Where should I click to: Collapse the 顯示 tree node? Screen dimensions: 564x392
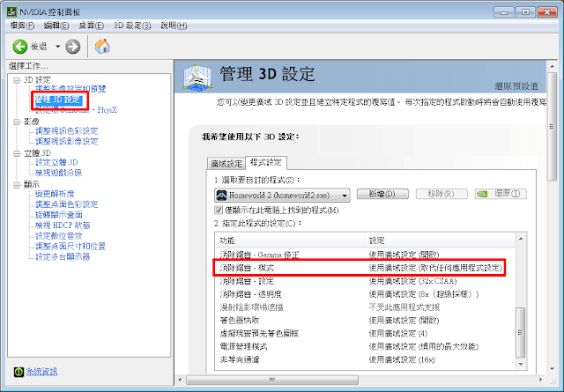click(17, 185)
